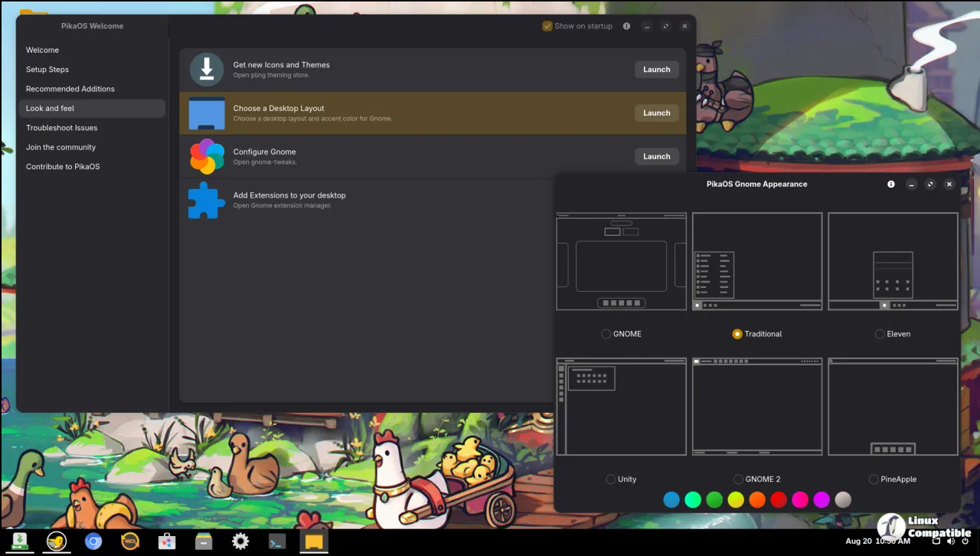
Task: Pick the yellow accent color
Action: 736,500
